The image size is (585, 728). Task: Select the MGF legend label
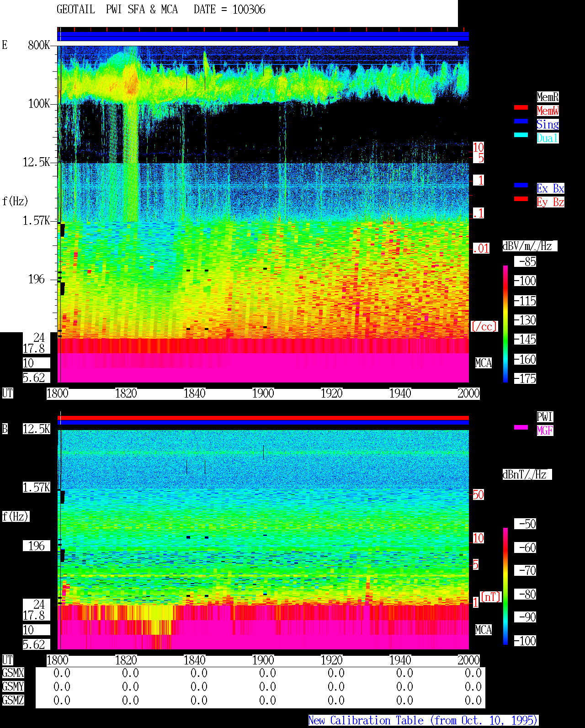pyautogui.click(x=545, y=430)
